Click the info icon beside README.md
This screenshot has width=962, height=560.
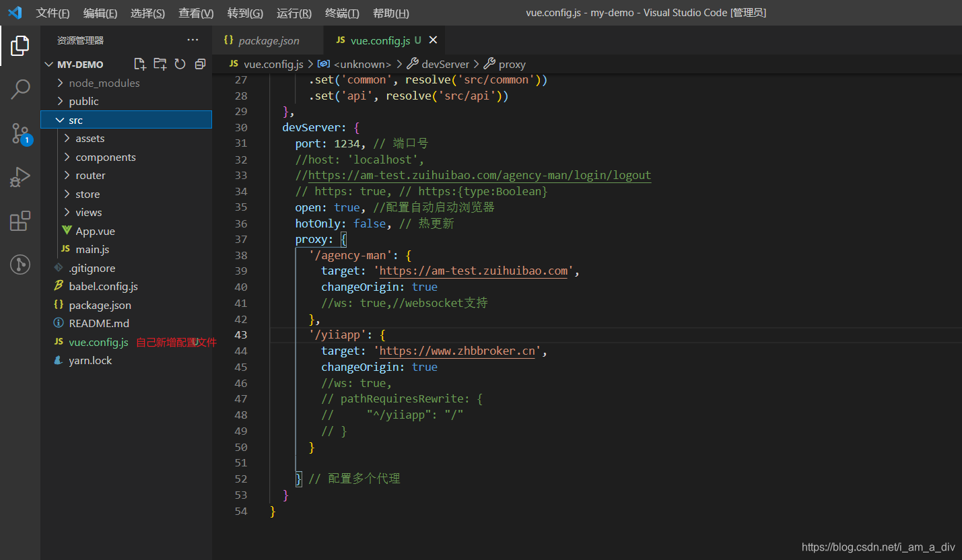pos(59,323)
